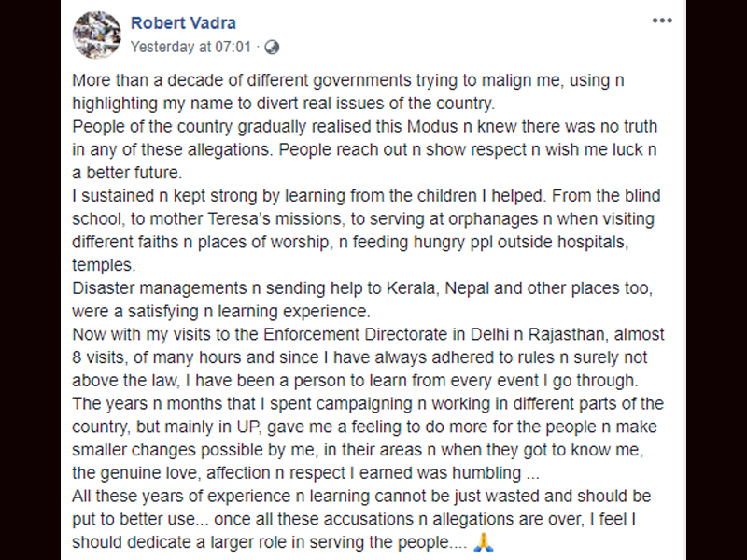Click the phrase 'but mainly in UP'
The height and width of the screenshot is (560, 747).
tap(198, 427)
